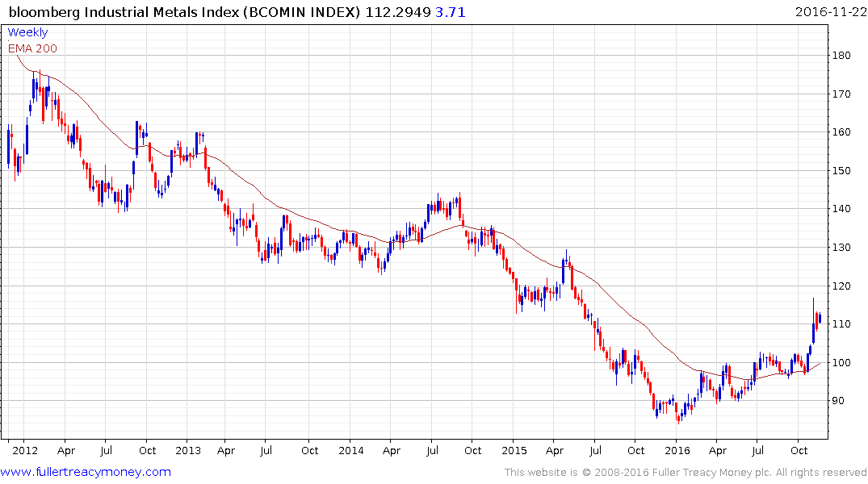This screenshot has height=484, width=868.
Task: Click the 150 price axis label
Action: (841, 171)
